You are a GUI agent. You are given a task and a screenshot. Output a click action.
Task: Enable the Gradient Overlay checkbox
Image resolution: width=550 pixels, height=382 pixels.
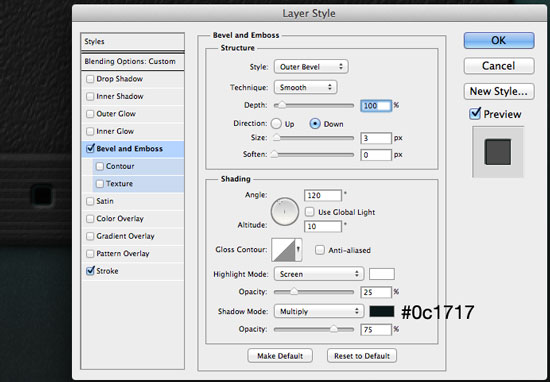point(90,236)
